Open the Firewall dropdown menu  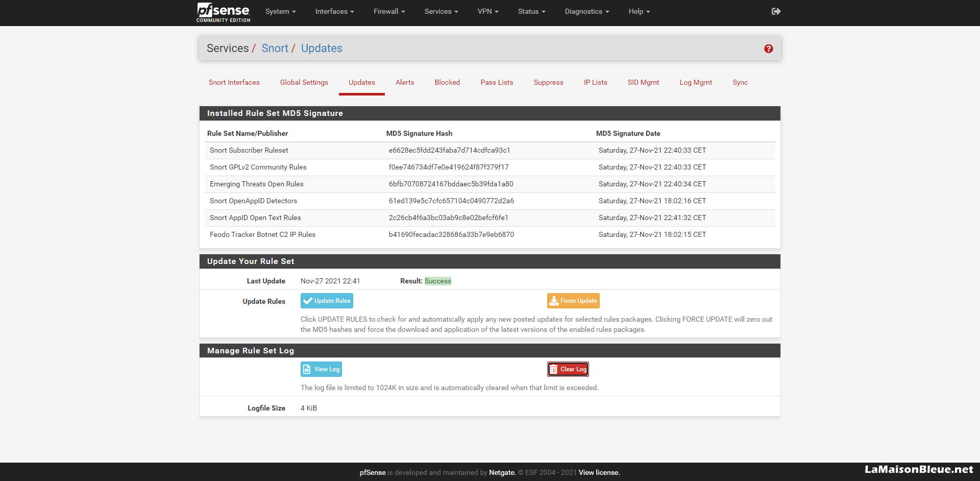coord(389,11)
